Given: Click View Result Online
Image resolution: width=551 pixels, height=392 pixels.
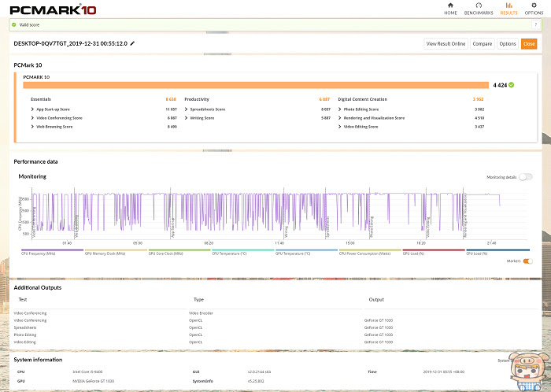Looking at the screenshot, I should click(x=446, y=44).
